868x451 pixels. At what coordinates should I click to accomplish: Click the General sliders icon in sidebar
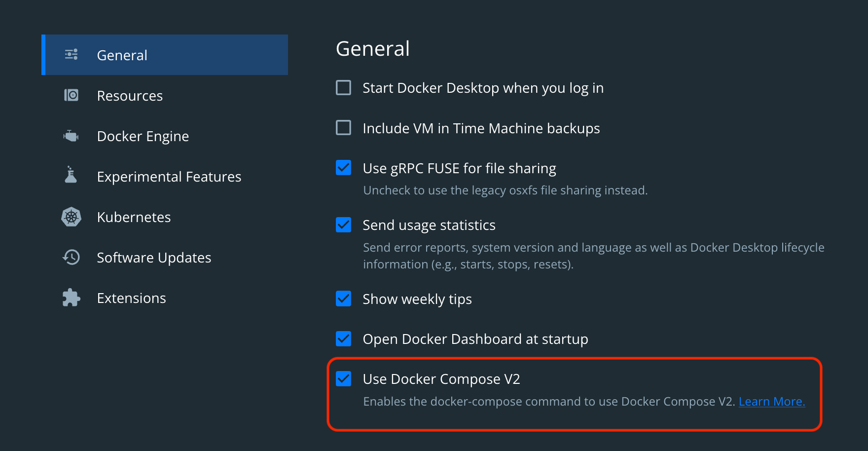(x=72, y=54)
